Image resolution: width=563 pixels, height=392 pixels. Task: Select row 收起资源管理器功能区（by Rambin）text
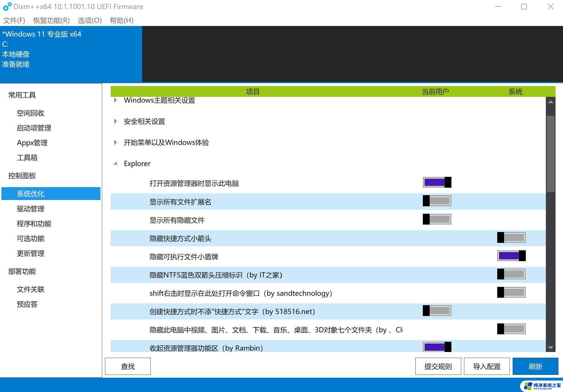(x=206, y=348)
